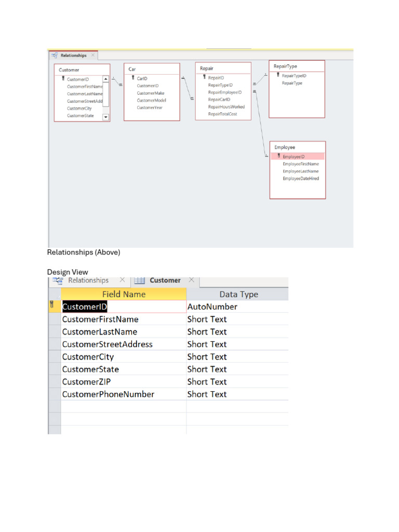Screen dimensions: 399x532
Task: Select RepairCarID field in Repair table
Action: coord(219,99)
